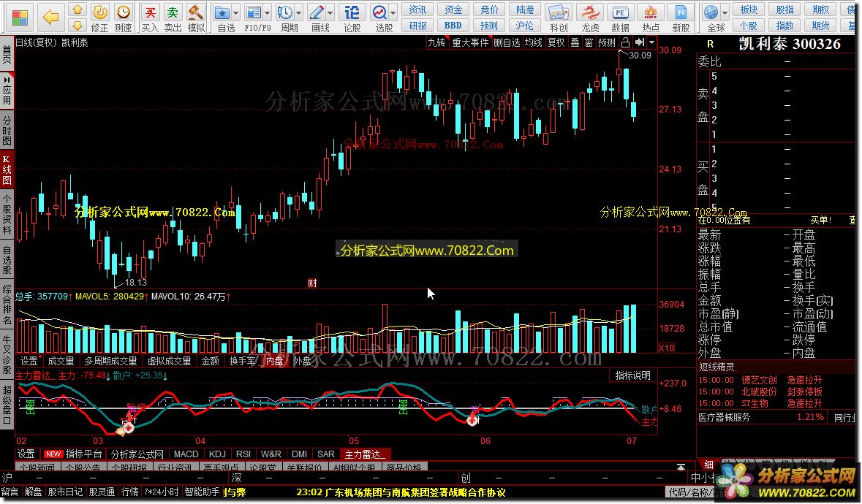Click 德艺文创 in short-term alerts list
862x504 pixels.
[x=759, y=380]
